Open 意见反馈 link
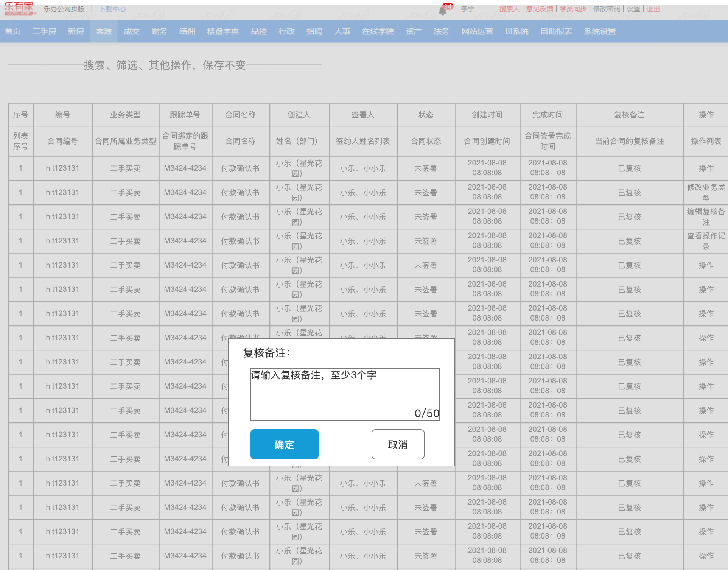The image size is (728, 570). click(x=539, y=9)
